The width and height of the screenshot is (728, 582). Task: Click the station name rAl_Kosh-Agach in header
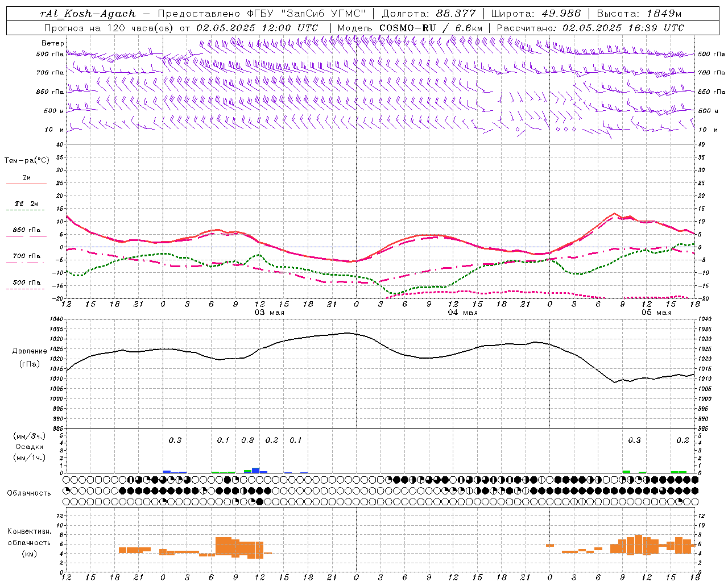88,14
